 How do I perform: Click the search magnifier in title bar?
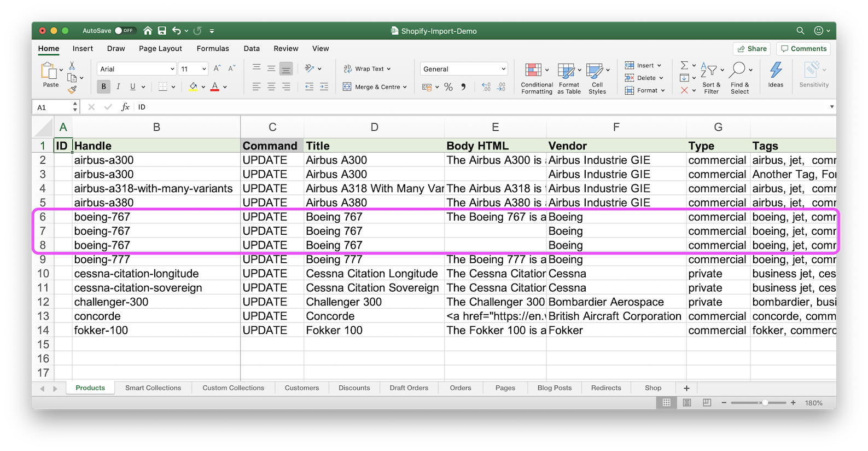(800, 31)
